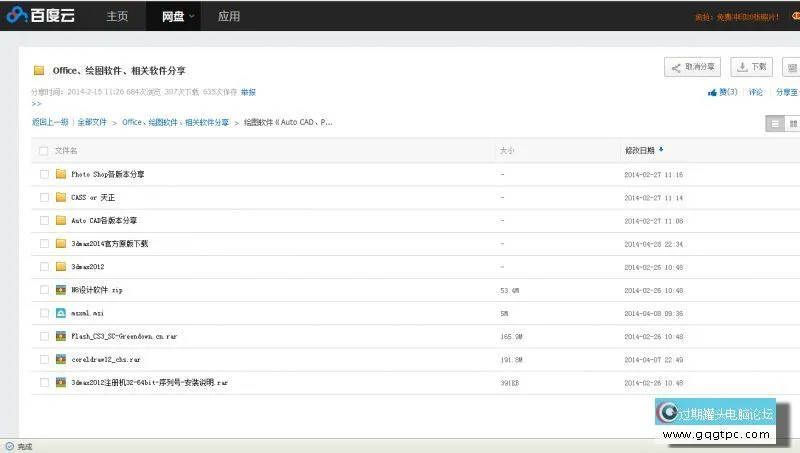The width and height of the screenshot is (800, 453).
Task: Click the 完成 status icon
Action: tap(10, 446)
